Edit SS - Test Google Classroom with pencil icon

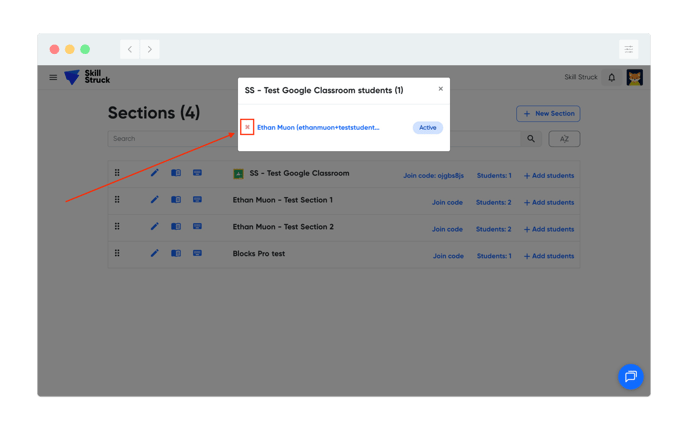155,173
